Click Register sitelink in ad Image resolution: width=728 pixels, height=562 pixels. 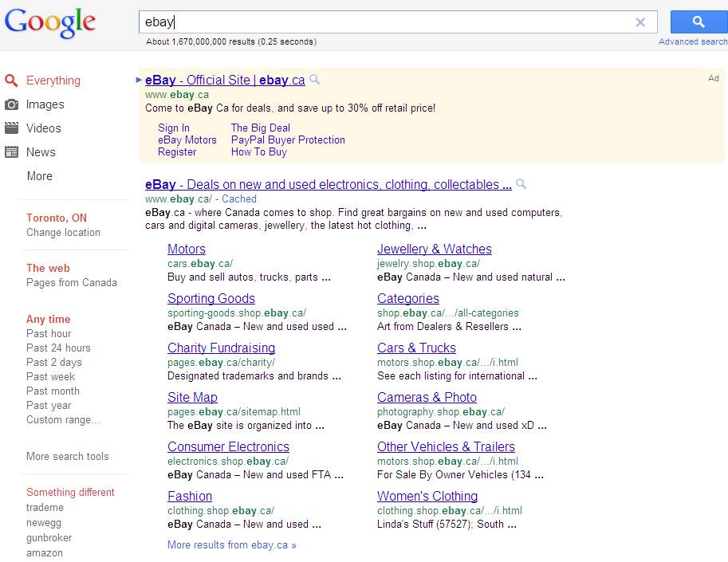177,151
